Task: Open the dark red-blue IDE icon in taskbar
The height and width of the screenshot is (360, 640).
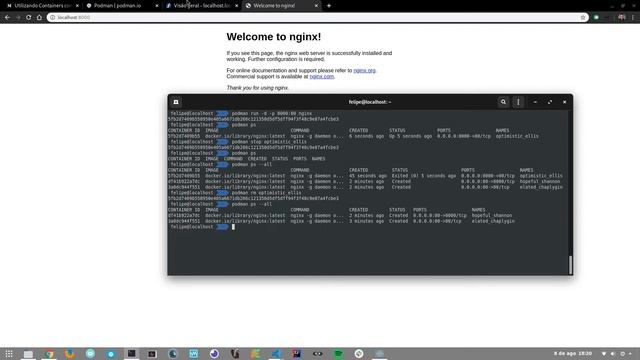Action: [297, 354]
